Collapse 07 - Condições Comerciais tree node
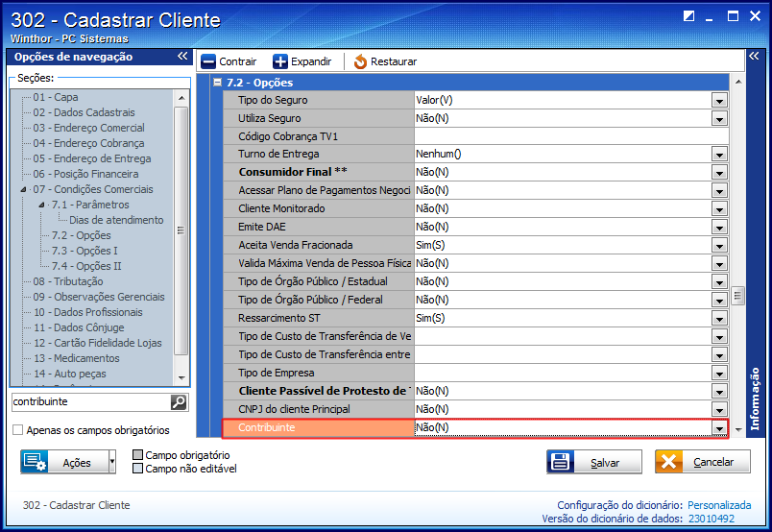This screenshot has width=772, height=532. [x=24, y=189]
